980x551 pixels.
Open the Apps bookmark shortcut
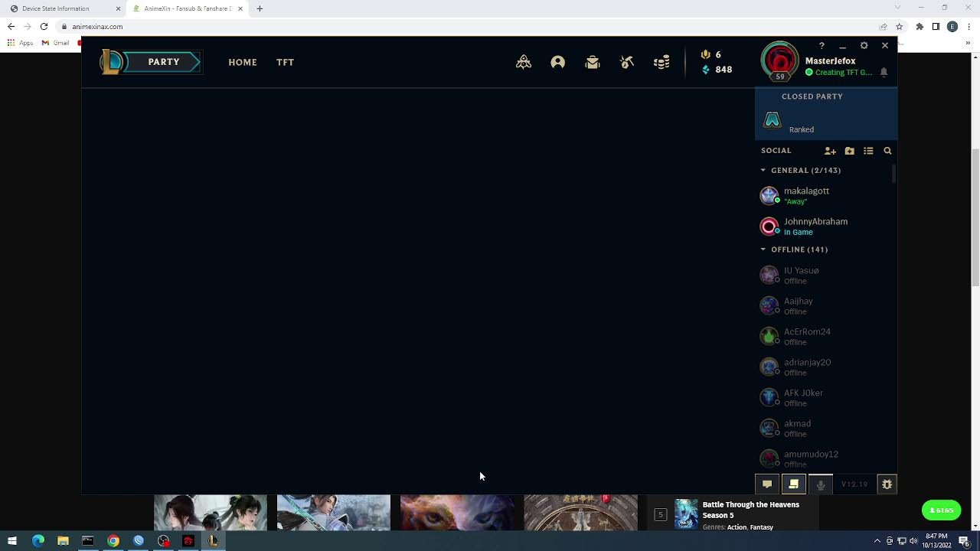pos(20,43)
